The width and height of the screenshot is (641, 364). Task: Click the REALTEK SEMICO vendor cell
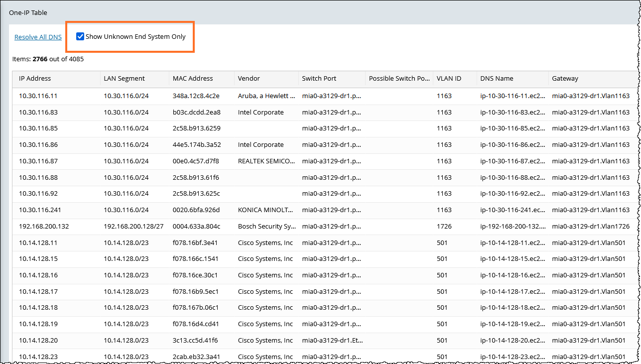click(x=266, y=161)
